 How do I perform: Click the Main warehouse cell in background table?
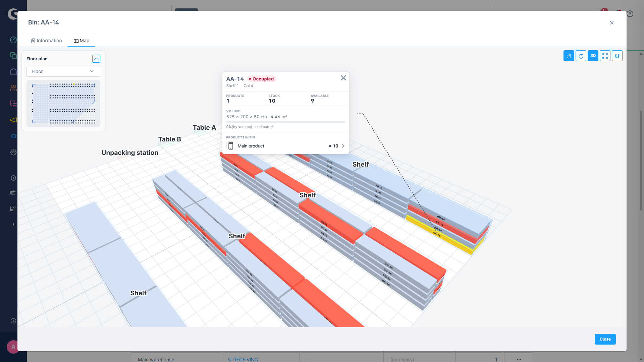[x=156, y=359]
